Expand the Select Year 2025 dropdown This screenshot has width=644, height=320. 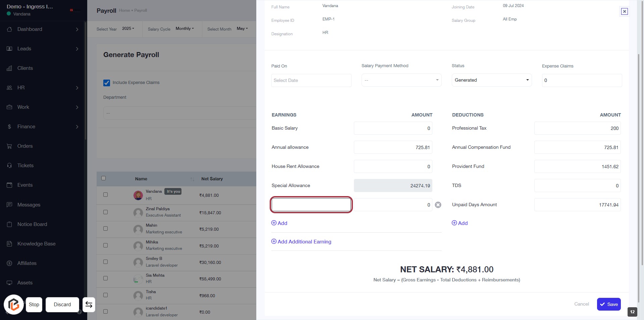pos(128,29)
